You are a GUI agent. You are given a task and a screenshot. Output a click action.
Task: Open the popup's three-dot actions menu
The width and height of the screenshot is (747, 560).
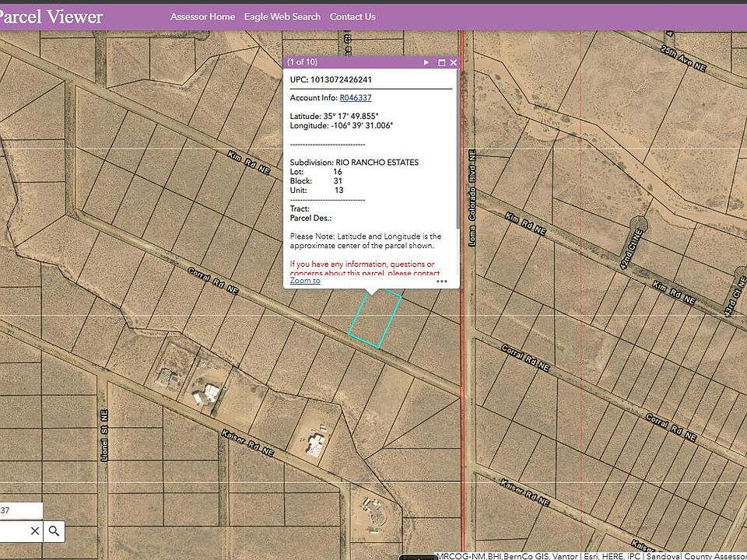(x=442, y=281)
